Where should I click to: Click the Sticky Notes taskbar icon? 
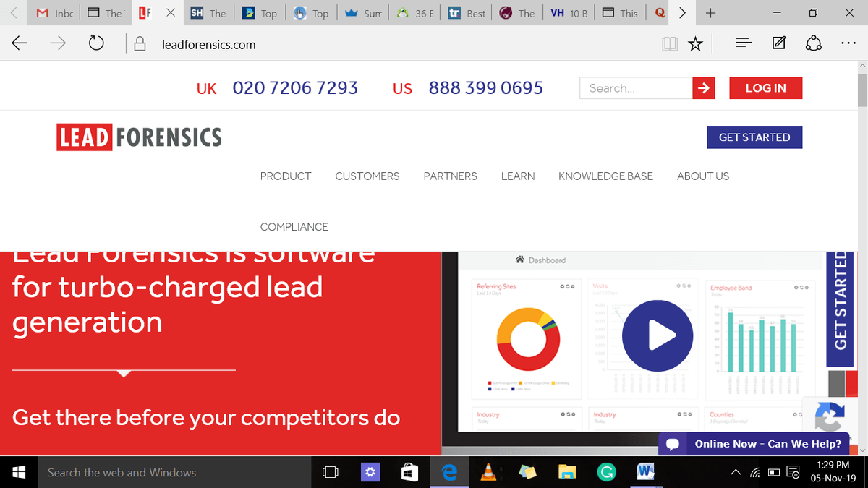527,472
